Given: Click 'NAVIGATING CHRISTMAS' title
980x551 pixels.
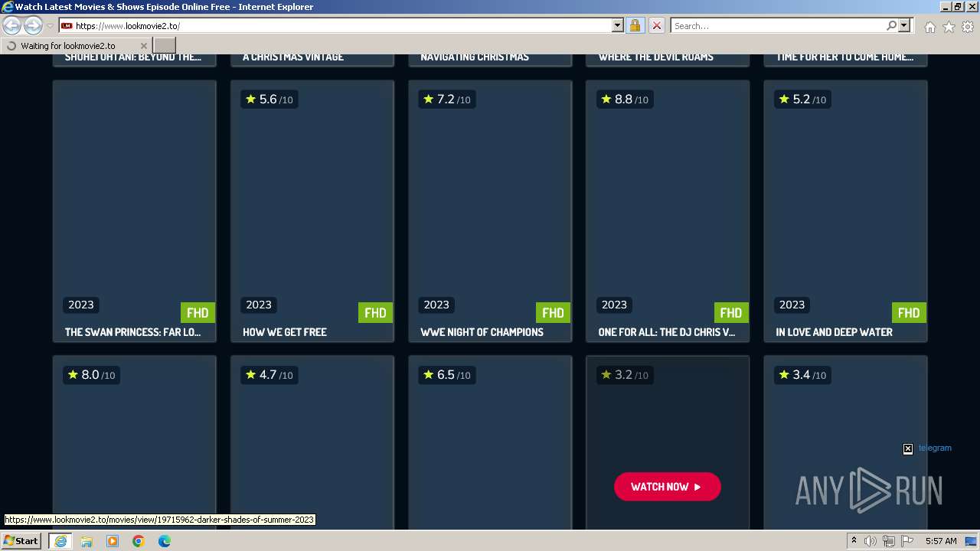Looking at the screenshot, I should click(x=475, y=57).
